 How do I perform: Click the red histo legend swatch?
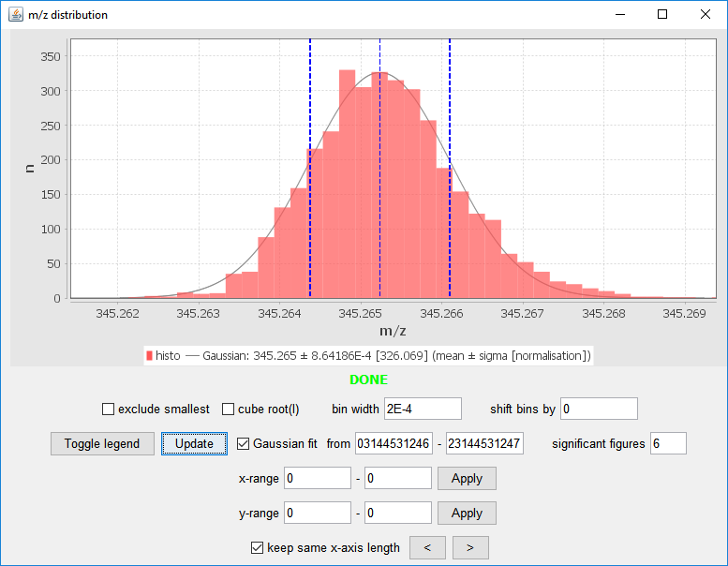pos(149,356)
